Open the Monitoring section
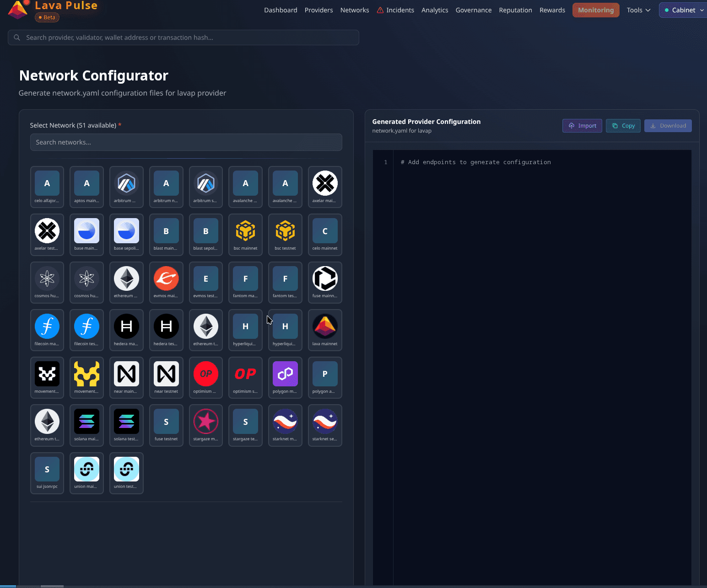Image resolution: width=707 pixels, height=588 pixels. [595, 10]
